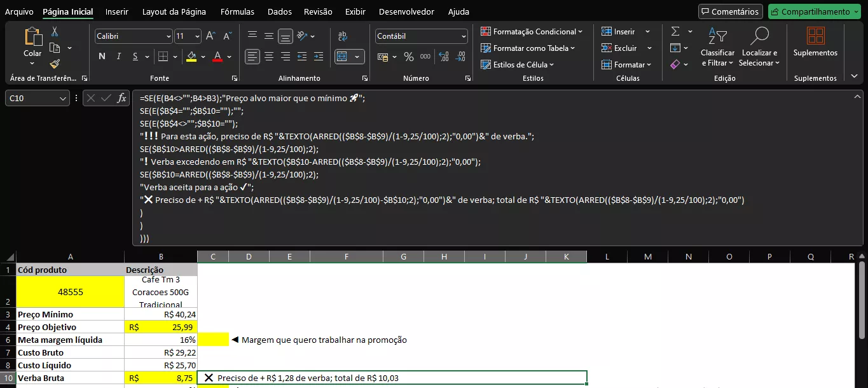
Task: Switch to the Revisão tab
Action: [x=318, y=11]
